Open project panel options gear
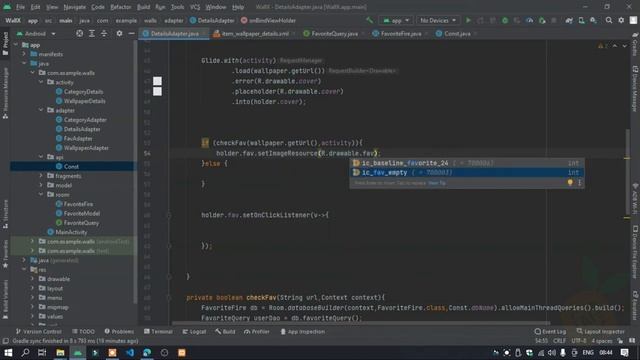This screenshot has height=360, width=640. 119,33
